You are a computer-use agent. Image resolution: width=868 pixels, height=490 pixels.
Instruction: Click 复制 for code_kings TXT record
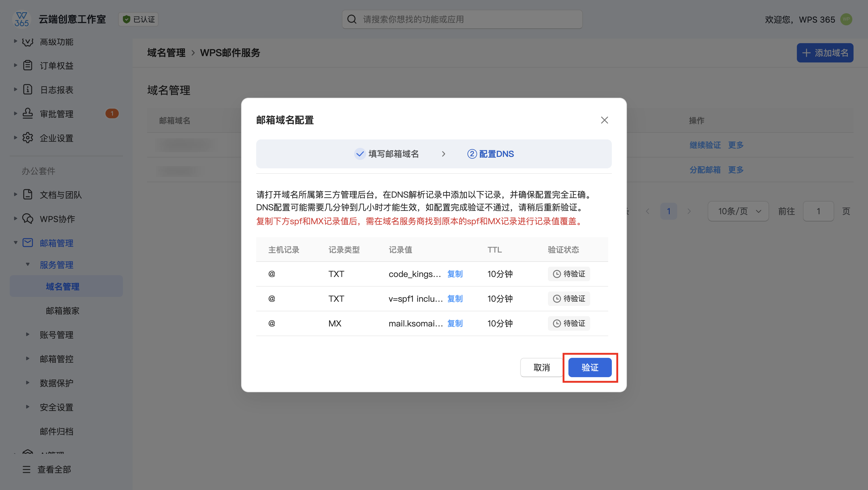point(454,274)
